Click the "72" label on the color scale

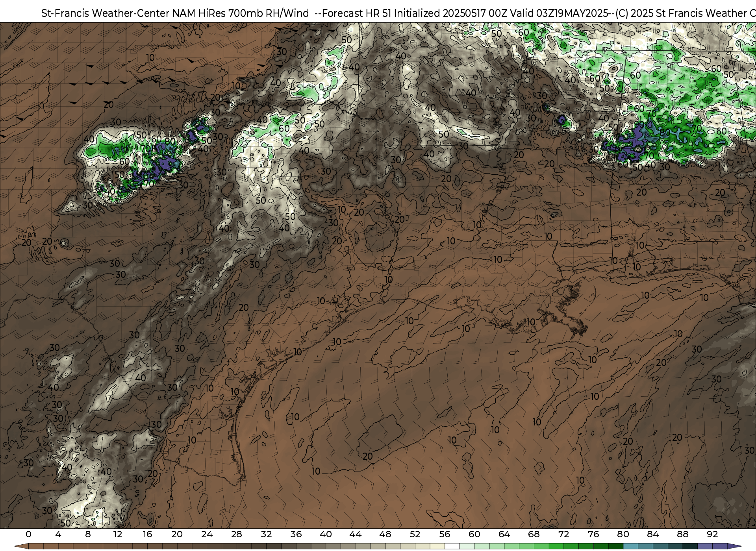coord(564,534)
